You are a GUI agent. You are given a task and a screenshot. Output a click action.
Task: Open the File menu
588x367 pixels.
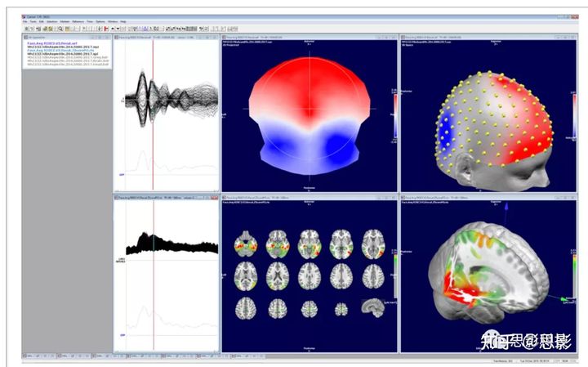point(24,22)
